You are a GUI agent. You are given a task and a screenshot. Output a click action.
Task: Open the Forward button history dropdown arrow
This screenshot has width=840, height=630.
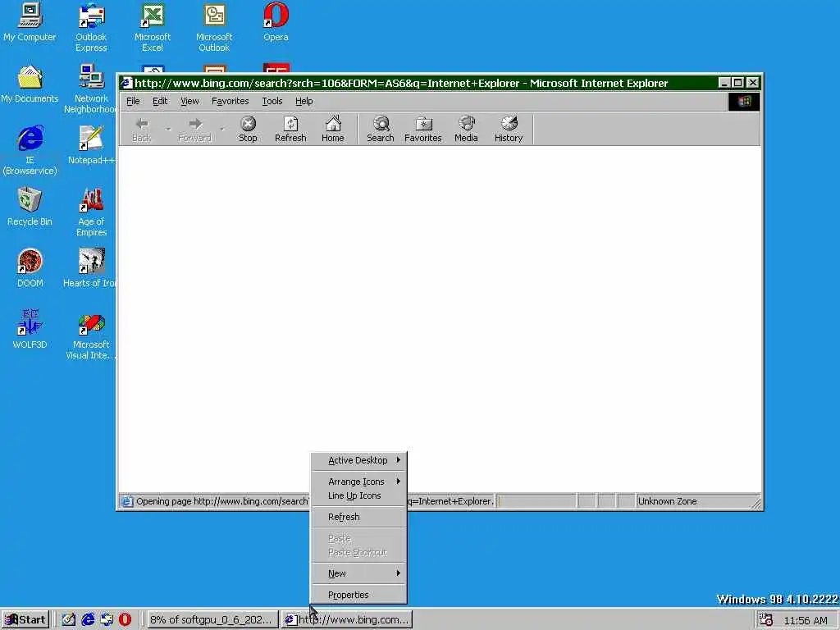[221, 129]
